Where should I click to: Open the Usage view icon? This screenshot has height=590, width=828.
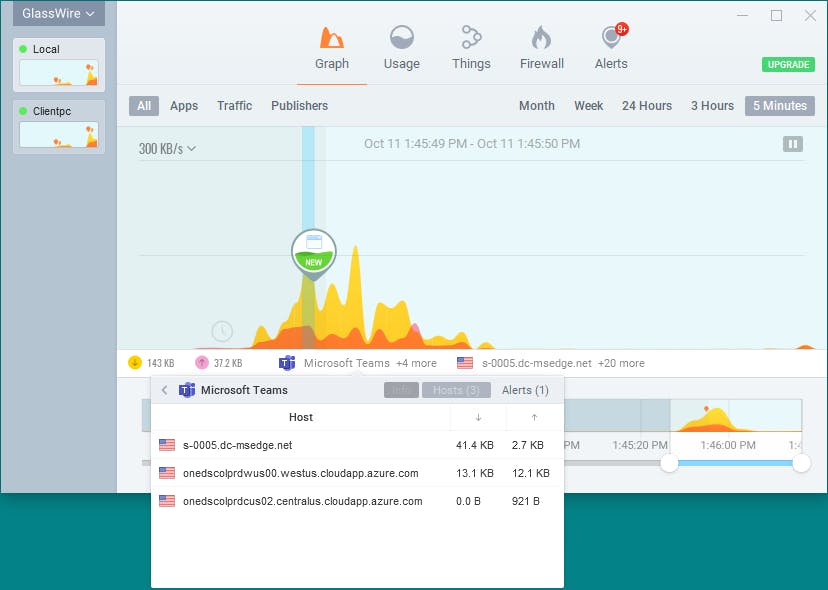[401, 38]
